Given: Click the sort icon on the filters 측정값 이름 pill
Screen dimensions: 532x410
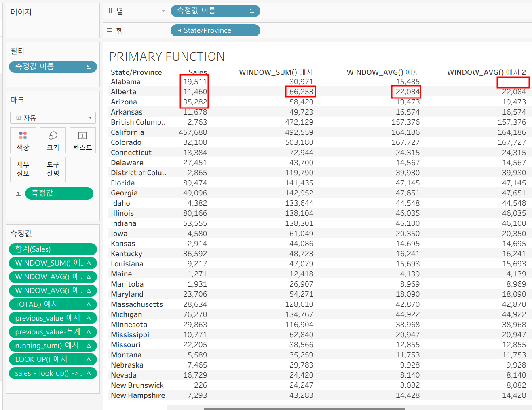Looking at the screenshot, I should pos(89,67).
